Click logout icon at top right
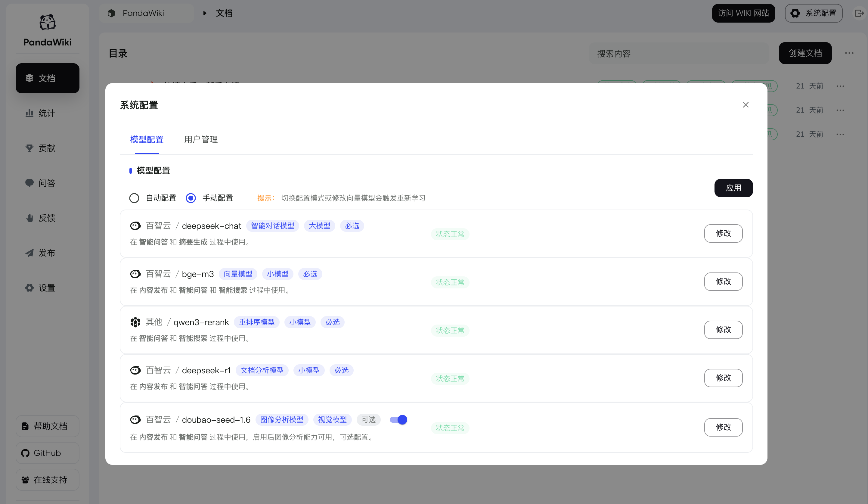This screenshot has width=868, height=504. pyautogui.click(x=859, y=13)
